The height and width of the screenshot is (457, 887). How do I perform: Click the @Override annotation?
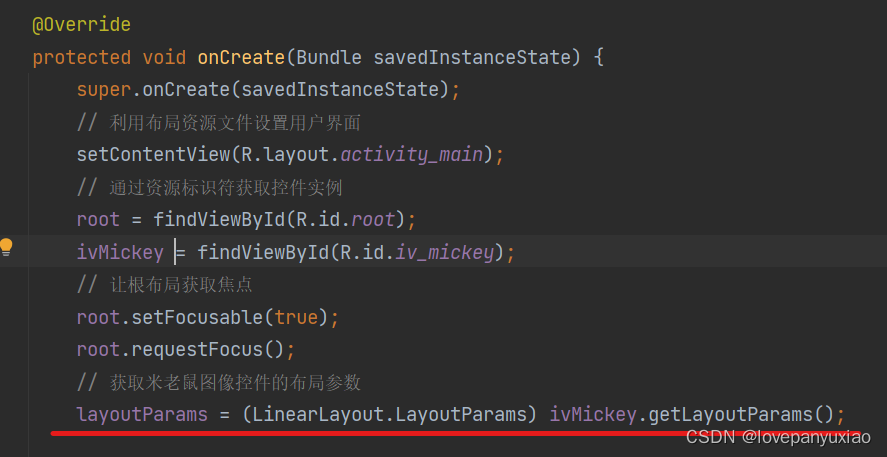(x=81, y=25)
